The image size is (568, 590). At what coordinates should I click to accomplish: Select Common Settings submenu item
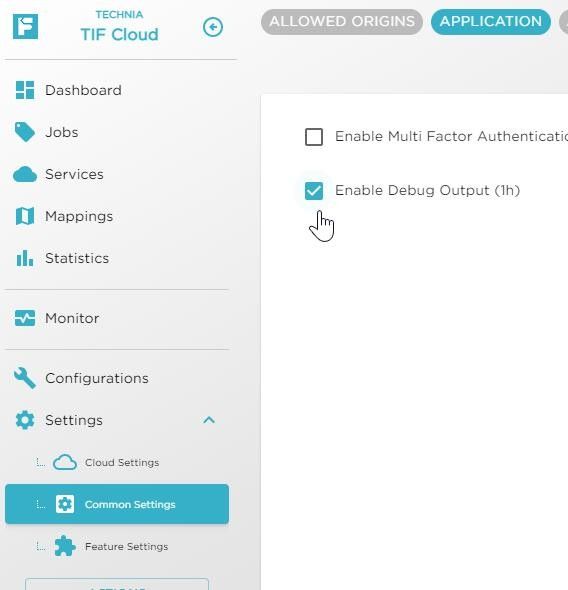click(117, 504)
